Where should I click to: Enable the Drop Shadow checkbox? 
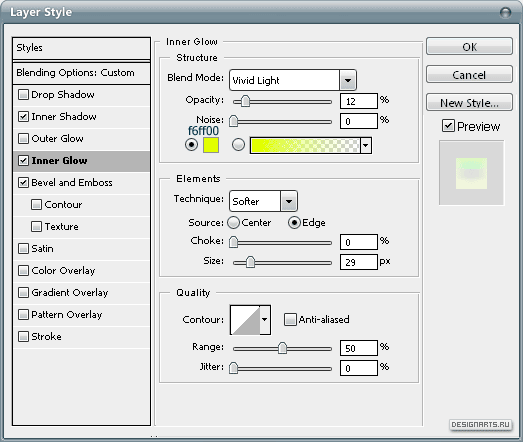pyautogui.click(x=23, y=95)
